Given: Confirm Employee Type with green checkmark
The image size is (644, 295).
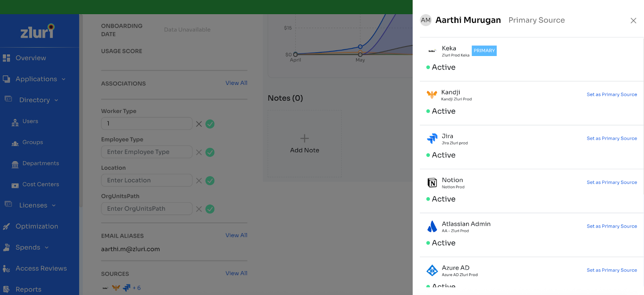Looking at the screenshot, I should (210, 152).
